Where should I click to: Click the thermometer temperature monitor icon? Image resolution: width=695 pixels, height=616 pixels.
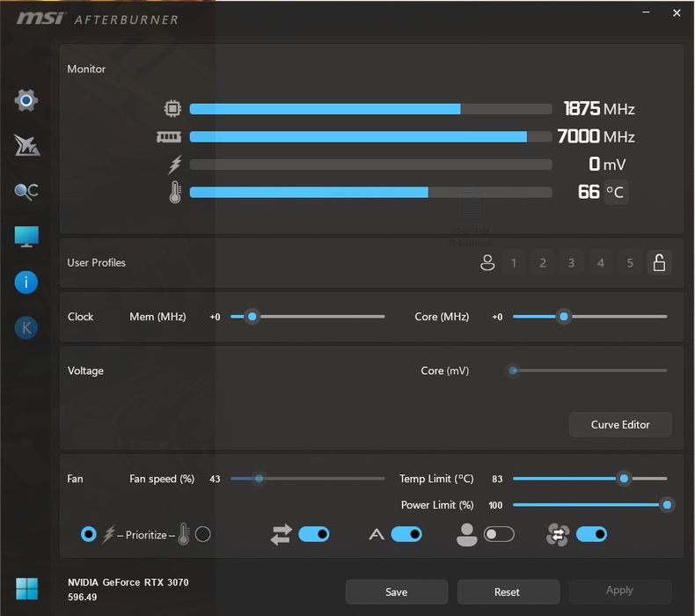175,192
